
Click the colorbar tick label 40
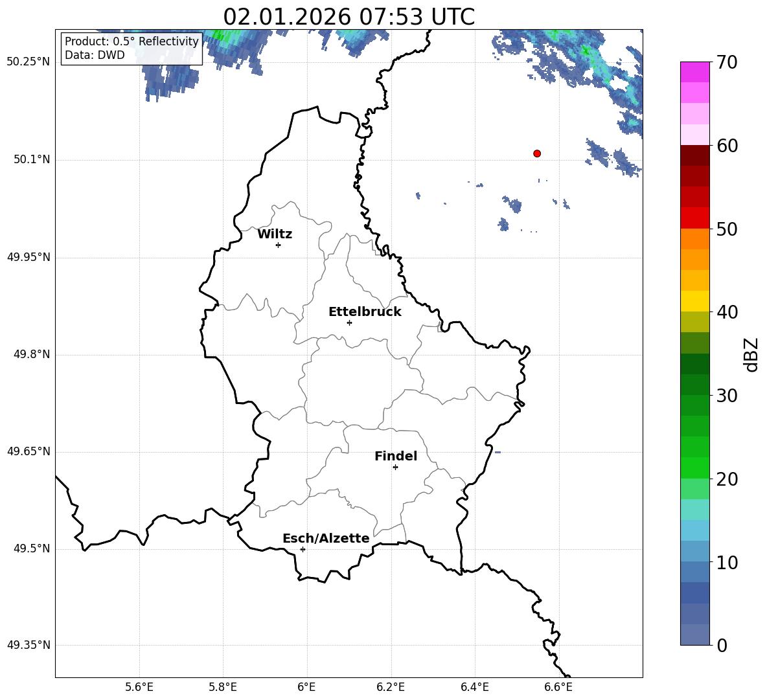point(726,312)
